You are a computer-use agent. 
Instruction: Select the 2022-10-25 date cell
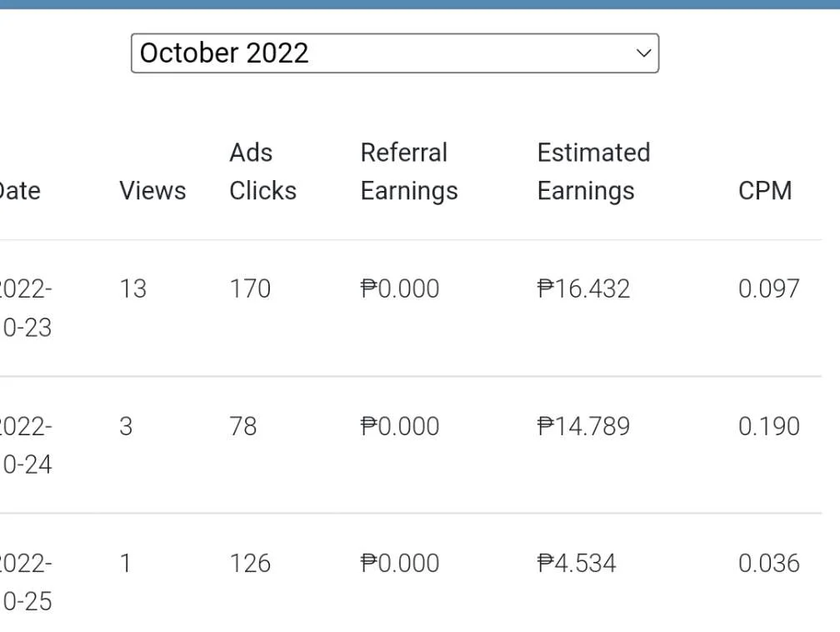(27, 582)
